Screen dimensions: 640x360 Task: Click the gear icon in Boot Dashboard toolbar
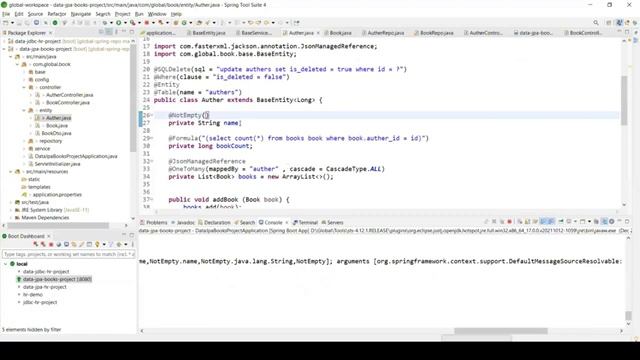(119, 244)
